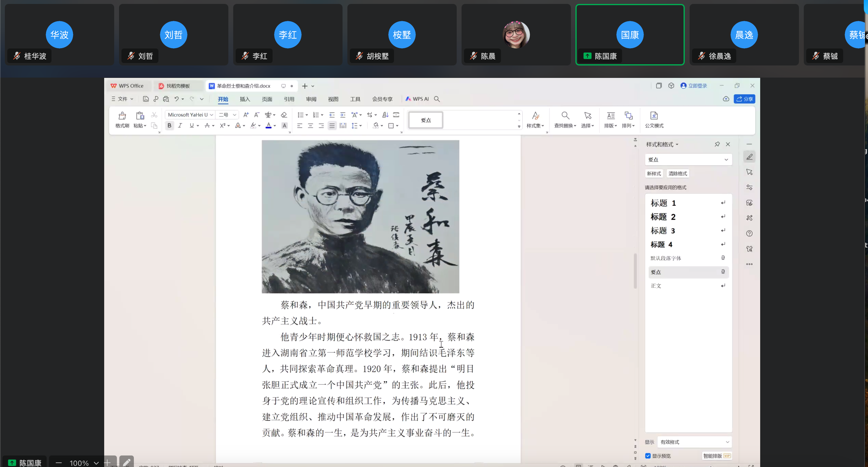Screen dimensions: 868x467
Task: Click the 立即登录 login link
Action: click(x=694, y=86)
